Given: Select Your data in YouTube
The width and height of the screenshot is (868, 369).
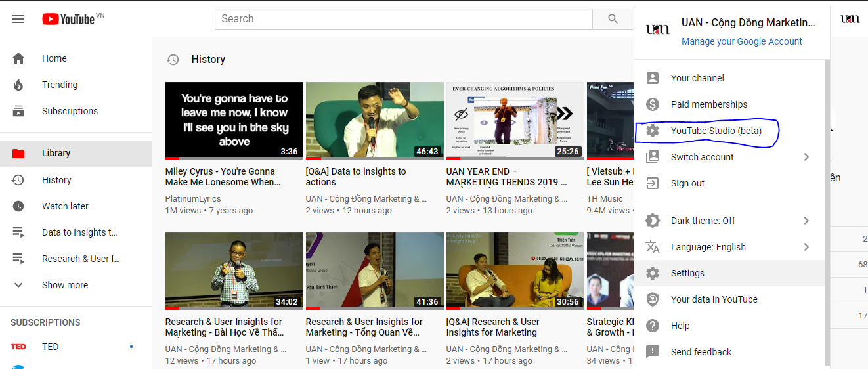Looking at the screenshot, I should [729, 299].
